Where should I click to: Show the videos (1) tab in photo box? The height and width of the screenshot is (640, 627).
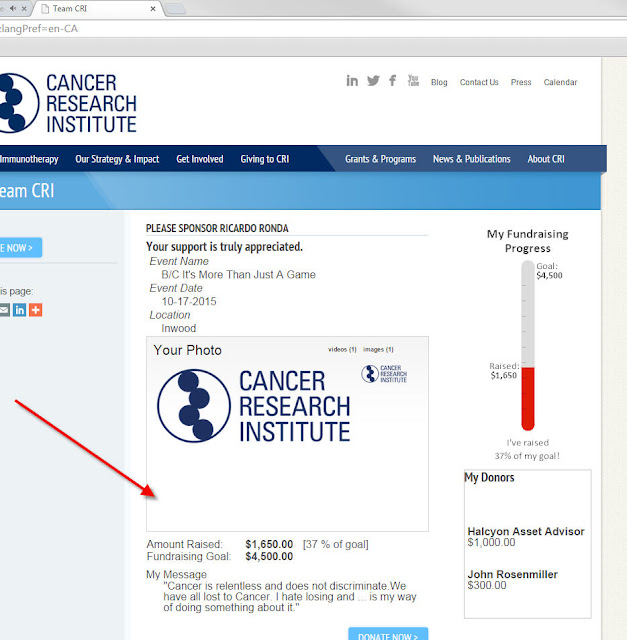tap(342, 349)
